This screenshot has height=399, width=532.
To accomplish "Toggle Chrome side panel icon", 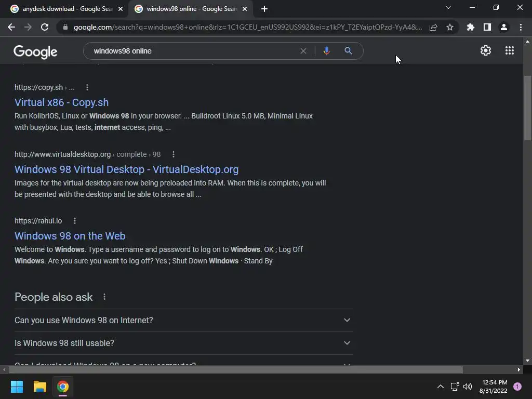I will click(487, 27).
